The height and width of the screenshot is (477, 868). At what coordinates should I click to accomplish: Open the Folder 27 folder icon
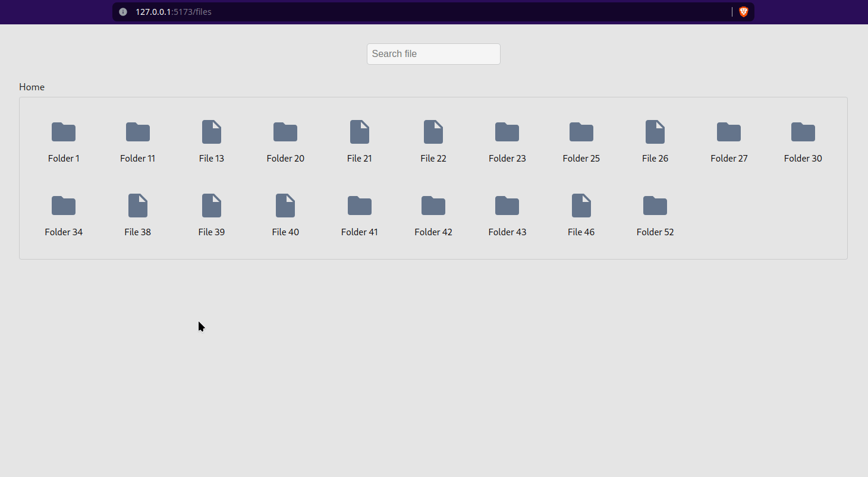click(x=729, y=132)
